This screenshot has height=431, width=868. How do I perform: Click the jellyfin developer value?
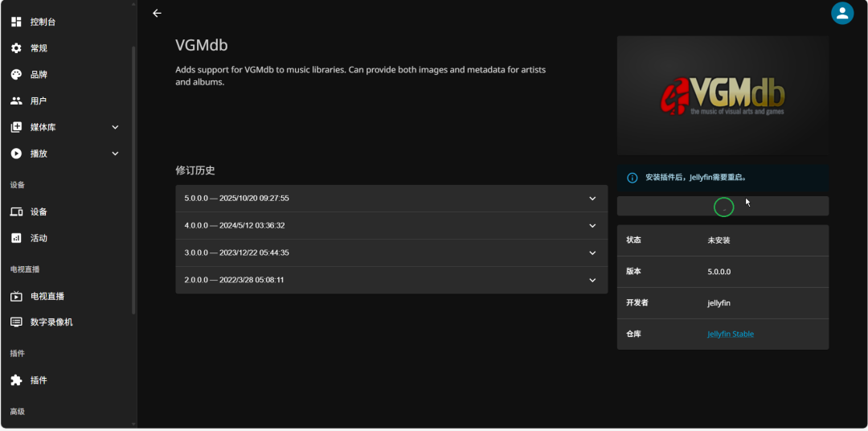tap(719, 303)
